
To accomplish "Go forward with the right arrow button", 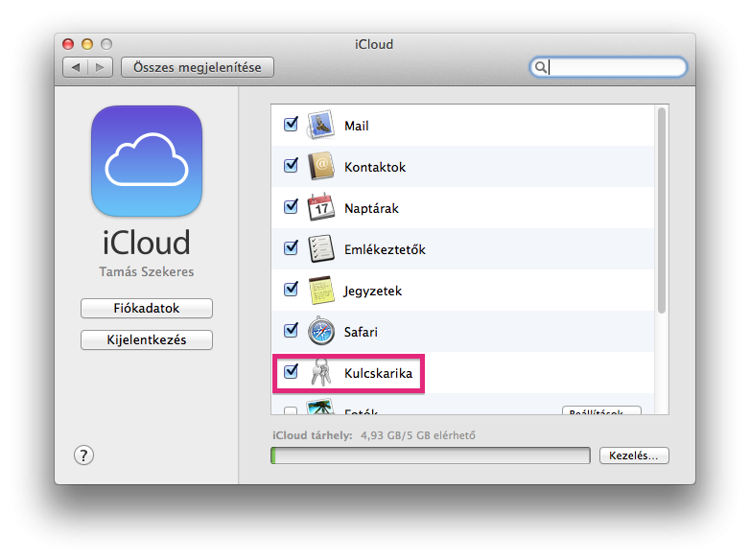I will 100,67.
